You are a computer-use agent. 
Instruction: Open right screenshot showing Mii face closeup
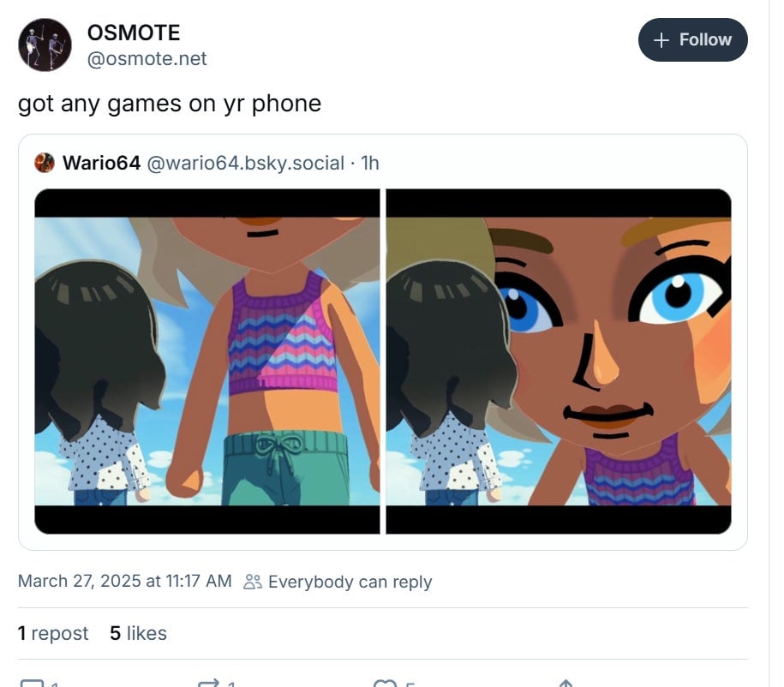559,361
